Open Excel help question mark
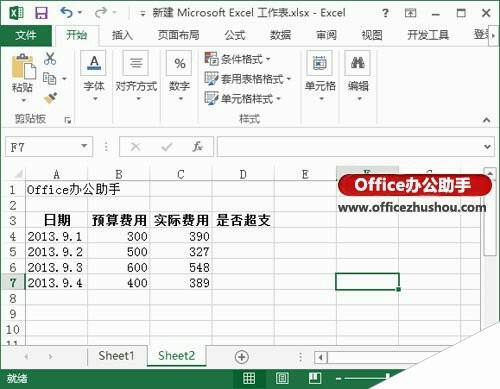 point(385,13)
